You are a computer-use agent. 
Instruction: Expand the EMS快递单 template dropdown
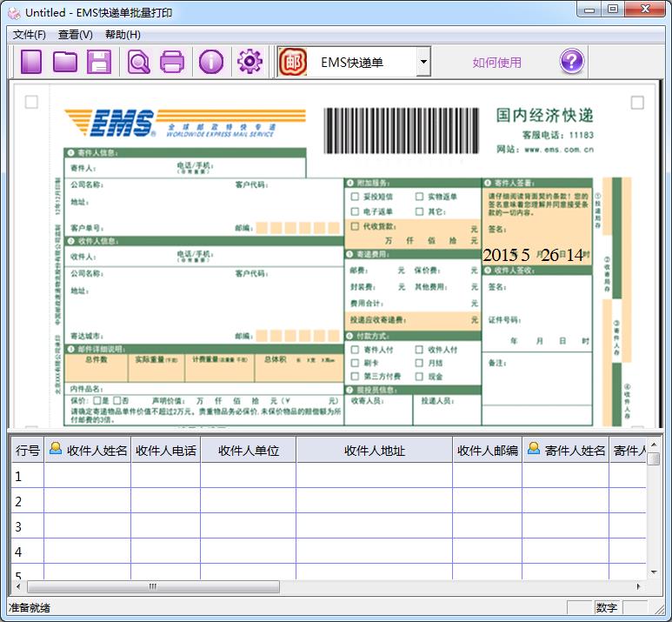pos(423,62)
